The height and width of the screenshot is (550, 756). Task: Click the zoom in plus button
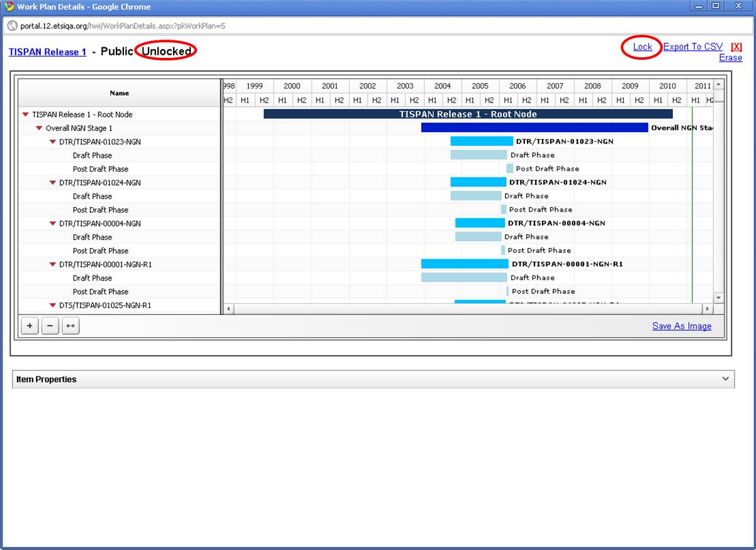(x=30, y=326)
